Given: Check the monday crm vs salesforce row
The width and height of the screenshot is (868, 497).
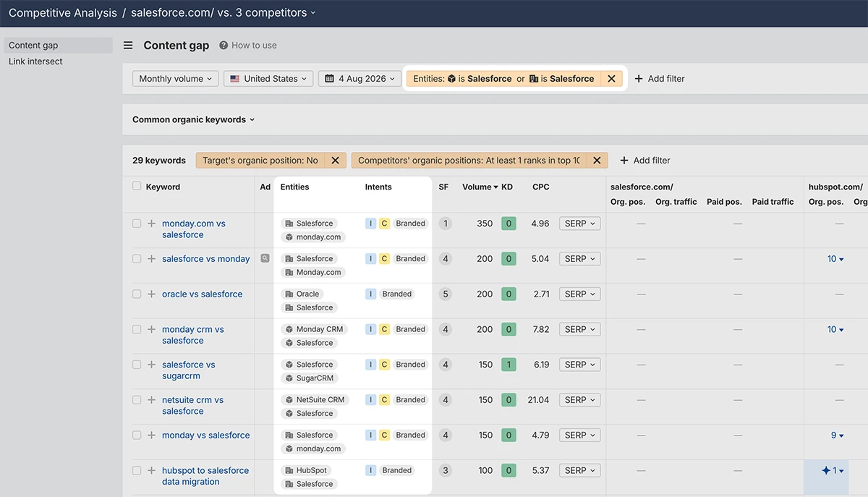Looking at the screenshot, I should coord(137,329).
